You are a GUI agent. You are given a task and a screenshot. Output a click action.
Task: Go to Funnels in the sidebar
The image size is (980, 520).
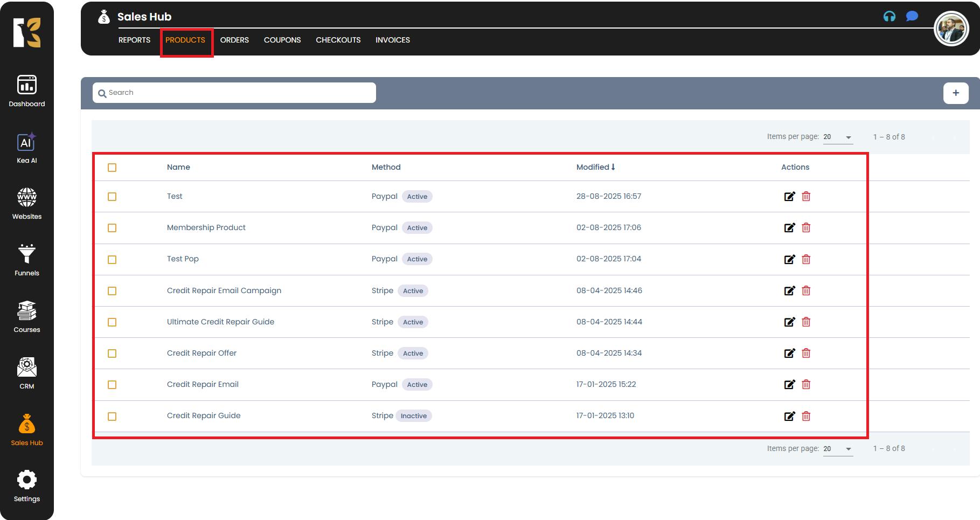[26, 254]
